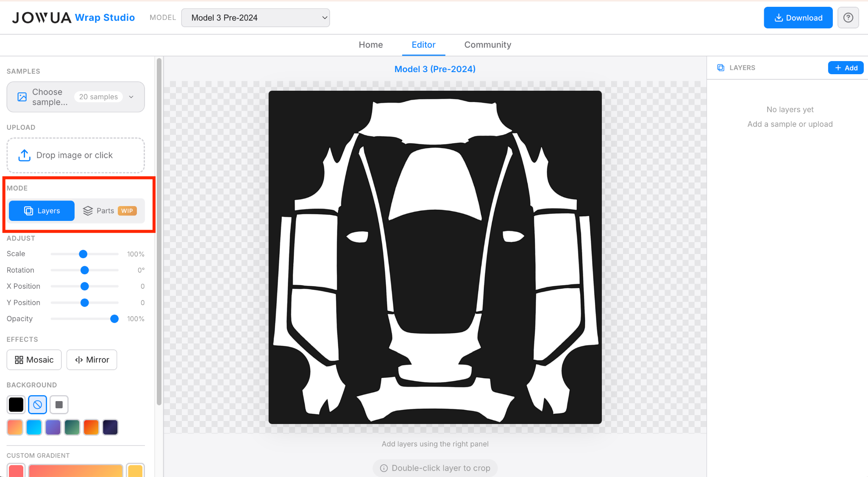Select the Mirror effect
This screenshot has width=868, height=477.
click(x=92, y=360)
